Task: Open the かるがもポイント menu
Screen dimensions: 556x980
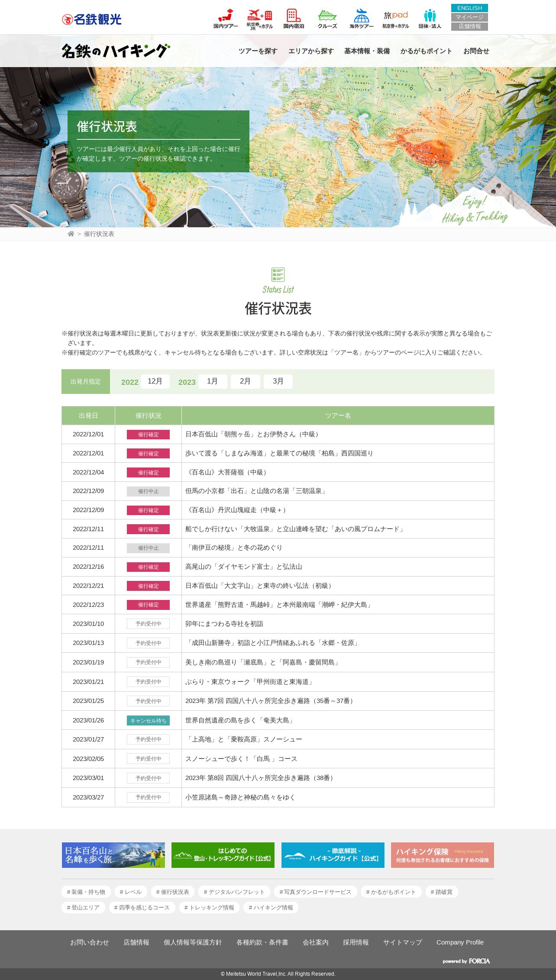Action: tap(426, 51)
